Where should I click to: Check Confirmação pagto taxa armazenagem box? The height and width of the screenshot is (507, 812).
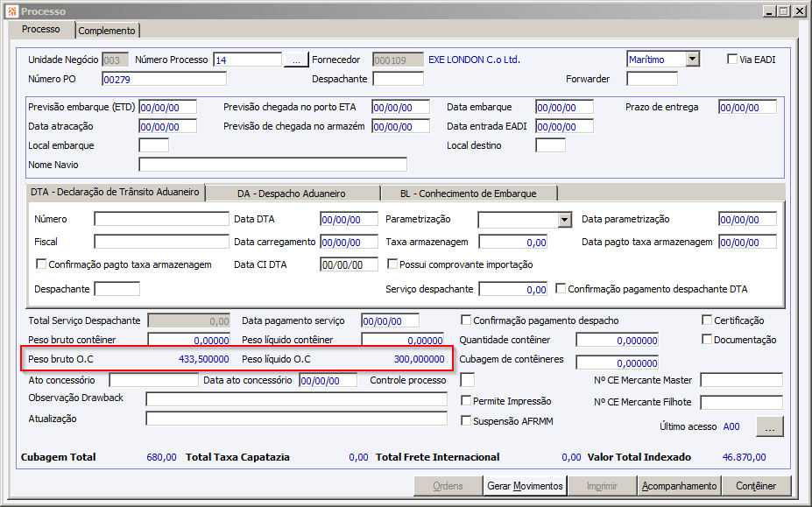tap(41, 264)
